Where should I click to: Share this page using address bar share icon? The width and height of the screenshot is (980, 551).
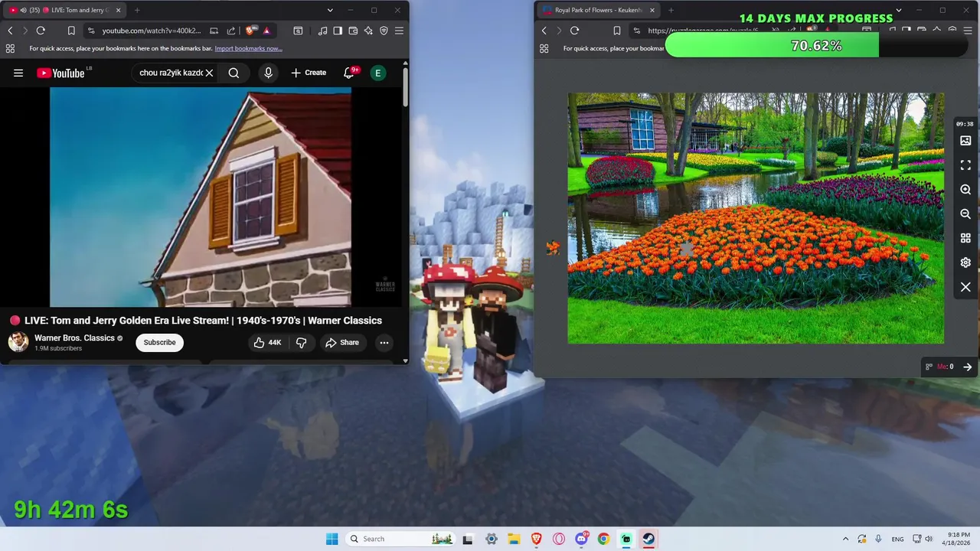pos(231,31)
